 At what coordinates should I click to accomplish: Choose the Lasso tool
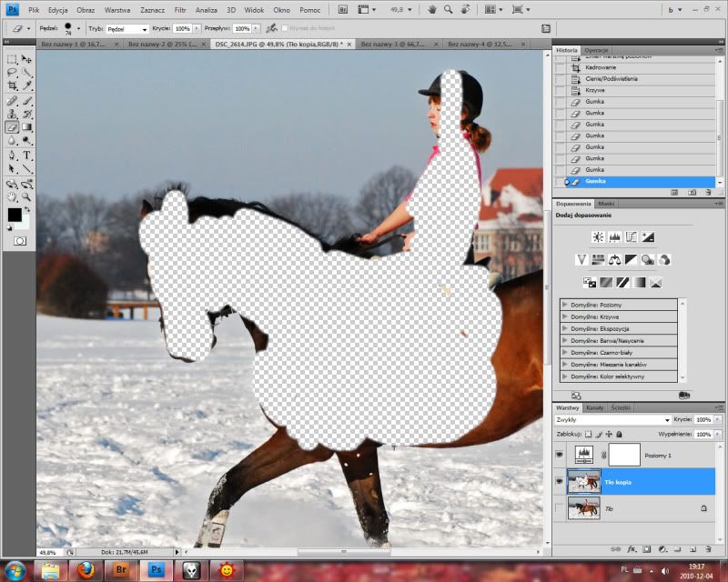12,72
